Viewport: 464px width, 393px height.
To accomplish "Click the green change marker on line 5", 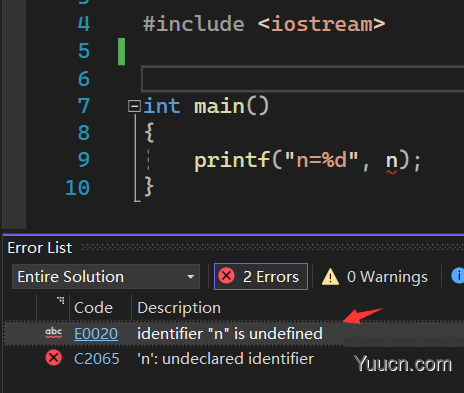I will point(121,51).
